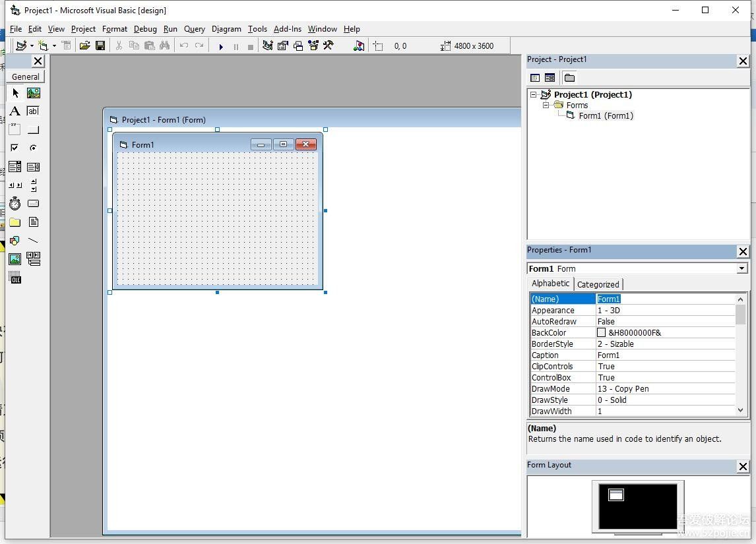
Task: Select the TextBox control tool
Action: [x=33, y=111]
